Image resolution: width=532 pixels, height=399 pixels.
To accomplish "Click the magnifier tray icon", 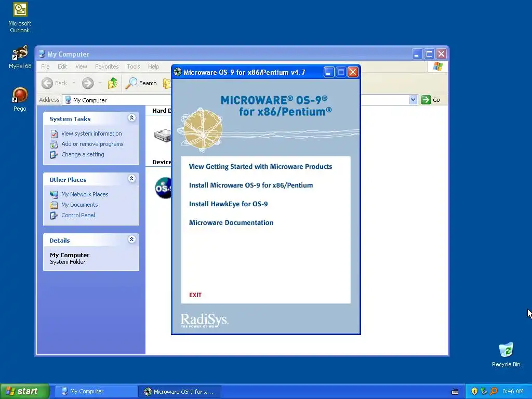I will 494,391.
